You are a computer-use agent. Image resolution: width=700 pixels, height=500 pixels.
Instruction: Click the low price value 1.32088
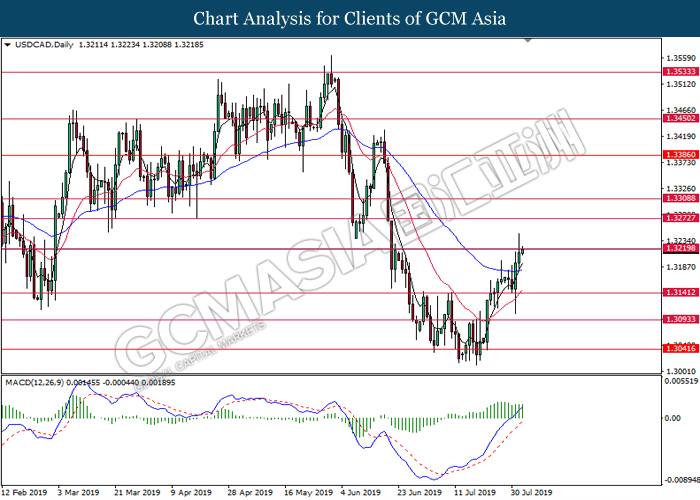pos(157,45)
